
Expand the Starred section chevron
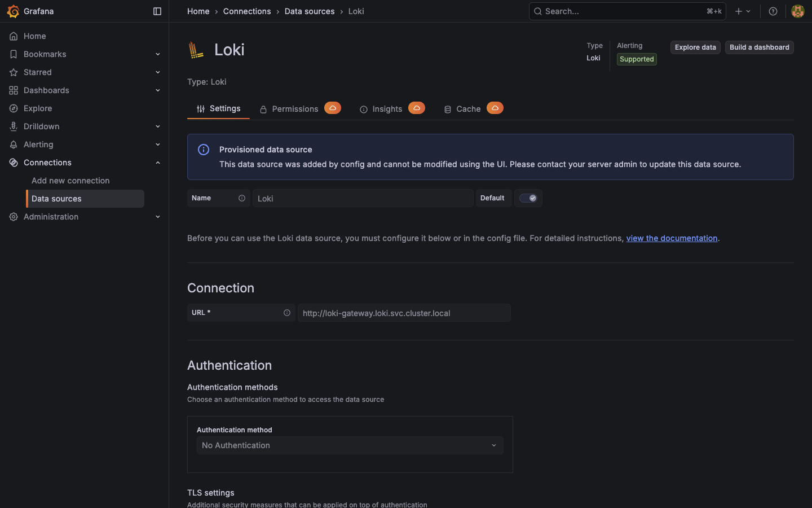pyautogui.click(x=158, y=72)
